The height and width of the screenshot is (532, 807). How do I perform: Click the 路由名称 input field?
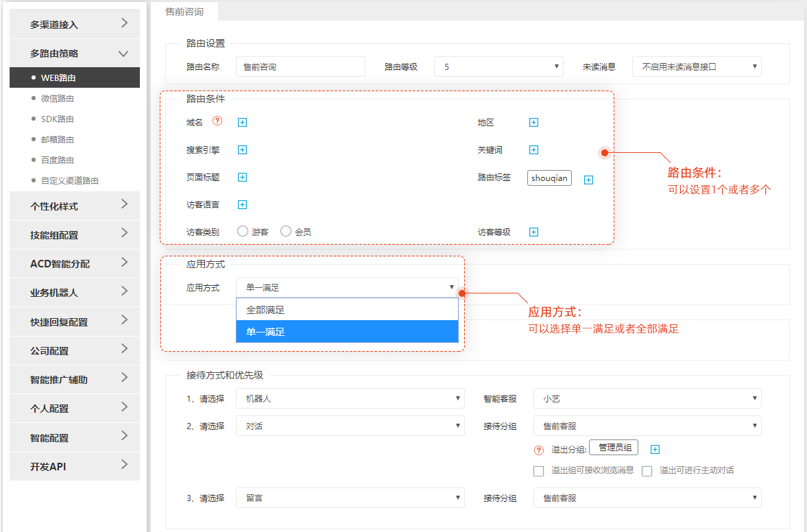(x=300, y=67)
